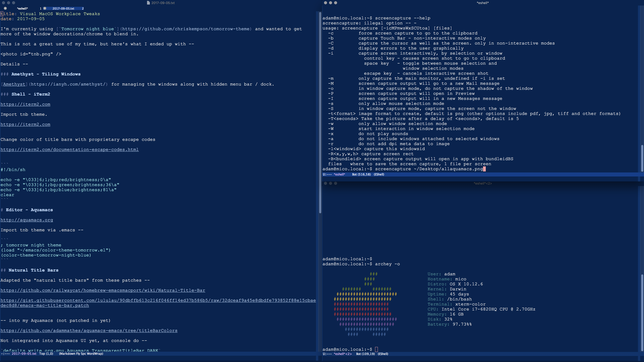Viewport: 644px width, 362px height.
Task: Click the *eshell*<2> window title text
Action: 482,183
